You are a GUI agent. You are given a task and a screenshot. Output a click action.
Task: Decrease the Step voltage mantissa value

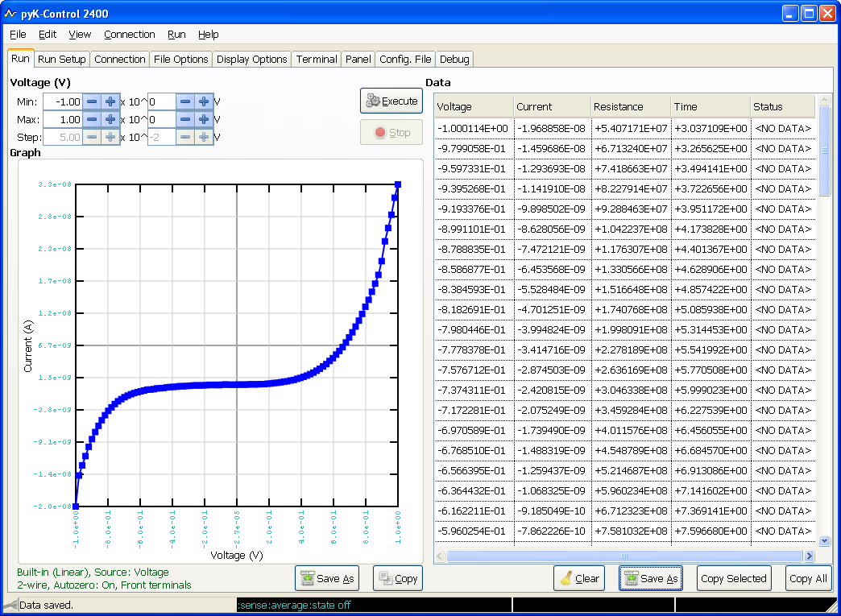(92, 137)
